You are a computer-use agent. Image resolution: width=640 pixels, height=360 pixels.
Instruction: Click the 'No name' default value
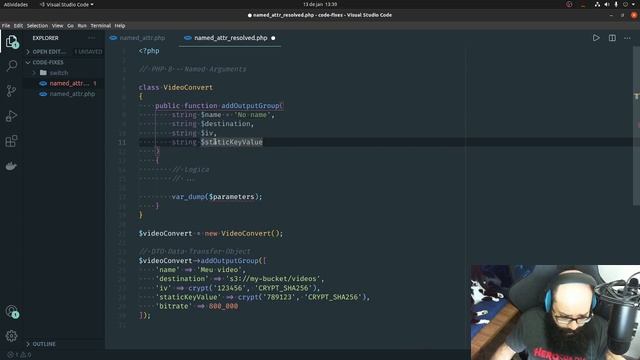tap(252, 115)
